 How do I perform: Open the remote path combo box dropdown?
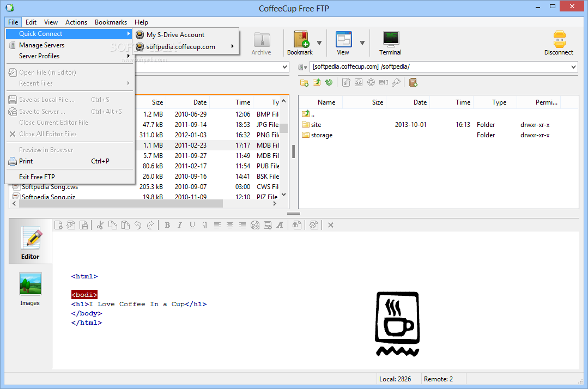(573, 66)
